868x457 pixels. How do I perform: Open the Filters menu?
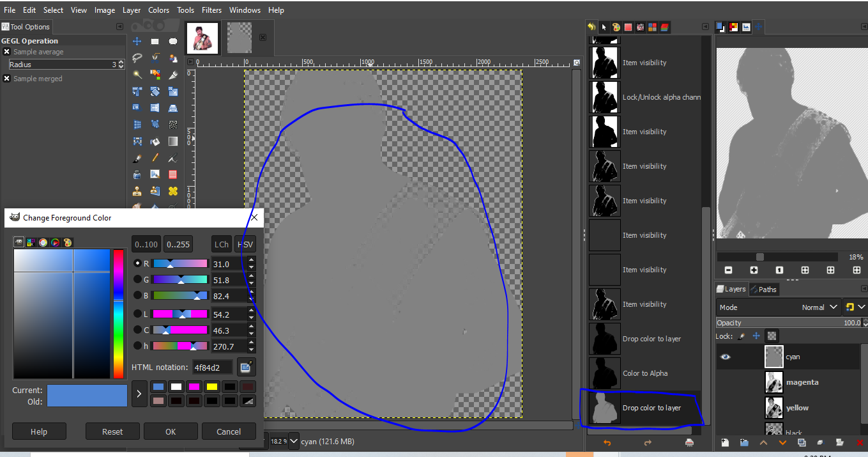click(x=211, y=10)
